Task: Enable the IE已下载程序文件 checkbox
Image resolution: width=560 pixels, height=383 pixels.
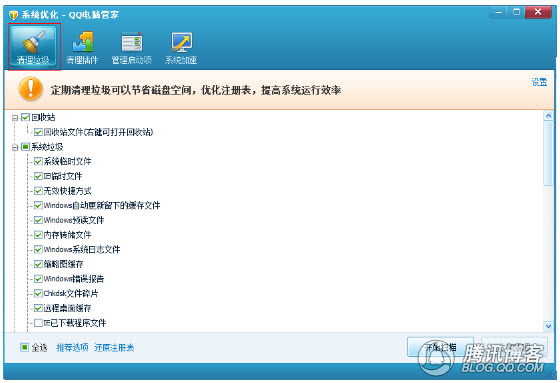Action: 38,323
